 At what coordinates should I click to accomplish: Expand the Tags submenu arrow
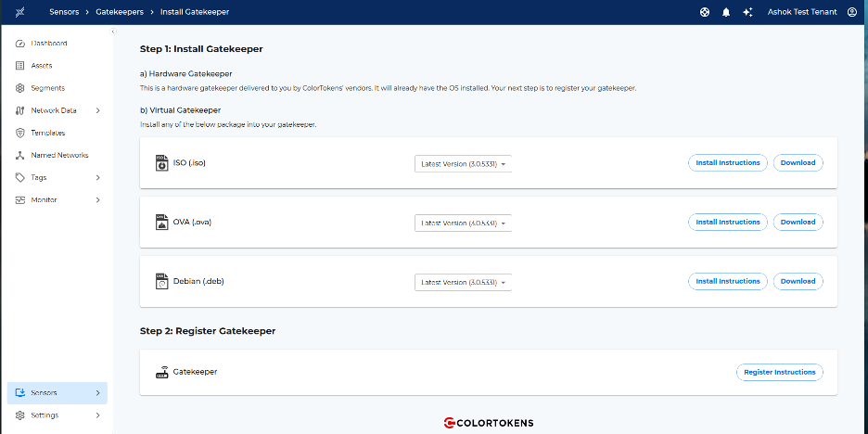point(97,177)
